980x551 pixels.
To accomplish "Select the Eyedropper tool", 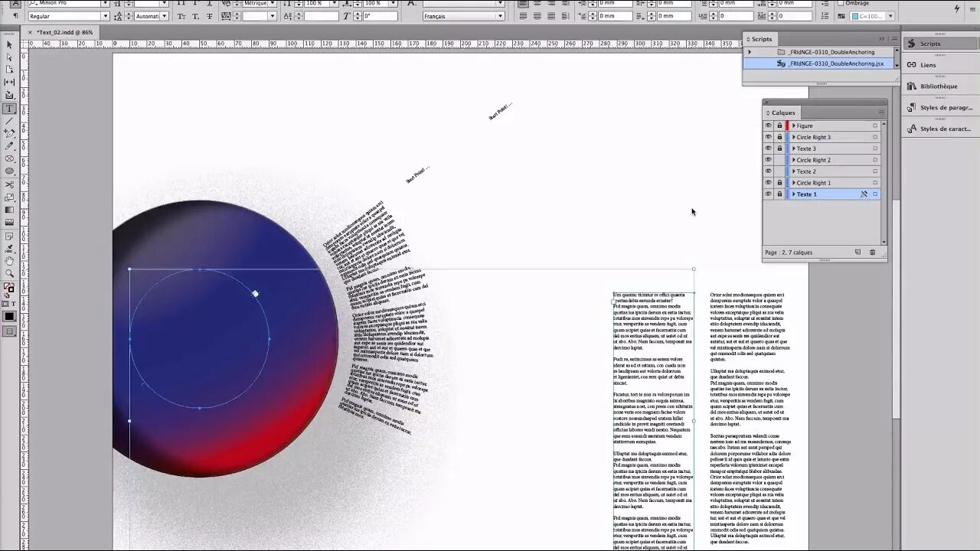I will click(x=9, y=248).
